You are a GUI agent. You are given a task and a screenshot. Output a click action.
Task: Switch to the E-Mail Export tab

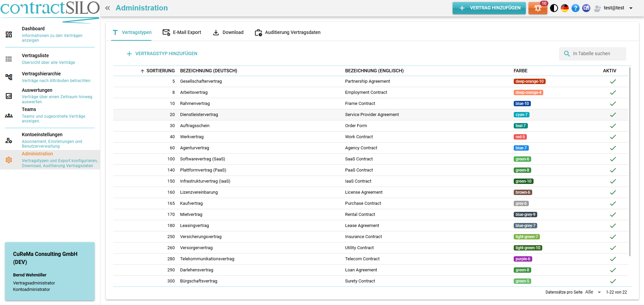[x=182, y=32]
